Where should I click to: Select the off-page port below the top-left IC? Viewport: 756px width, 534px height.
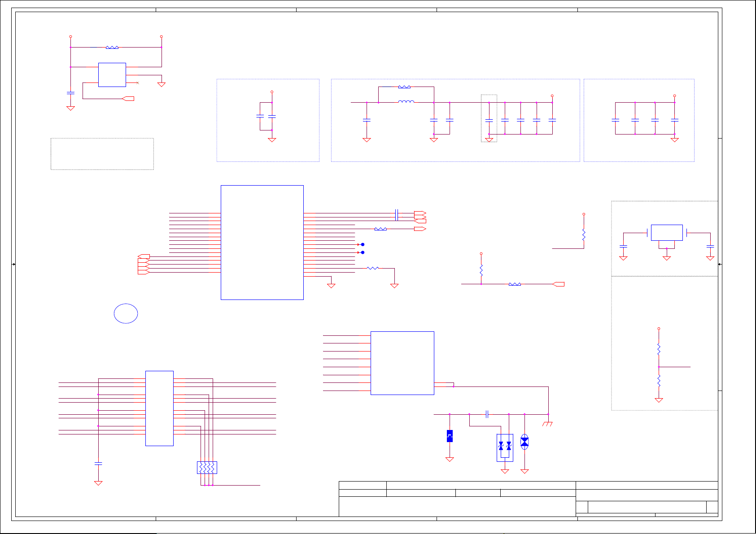128,99
